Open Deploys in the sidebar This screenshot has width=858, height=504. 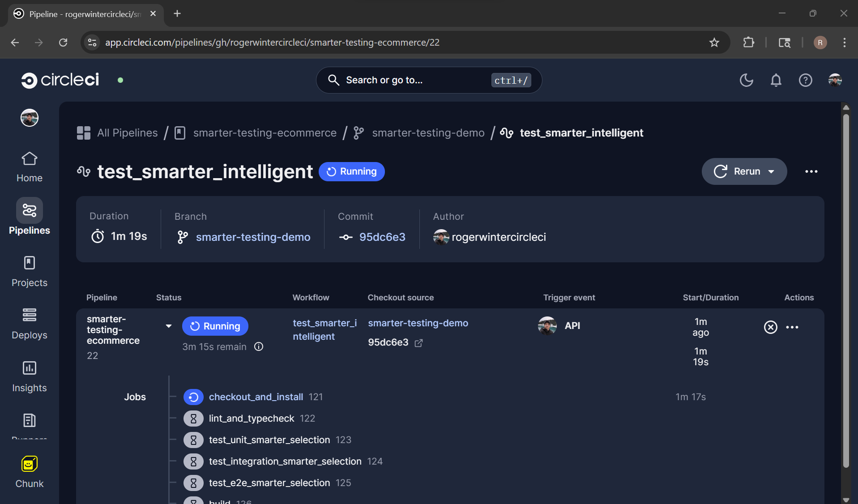tap(29, 323)
